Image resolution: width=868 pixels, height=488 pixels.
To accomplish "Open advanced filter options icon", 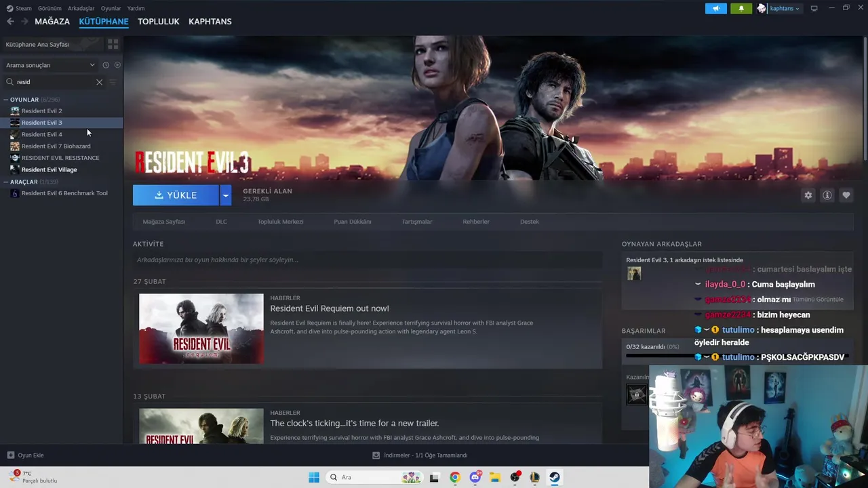I will (113, 82).
